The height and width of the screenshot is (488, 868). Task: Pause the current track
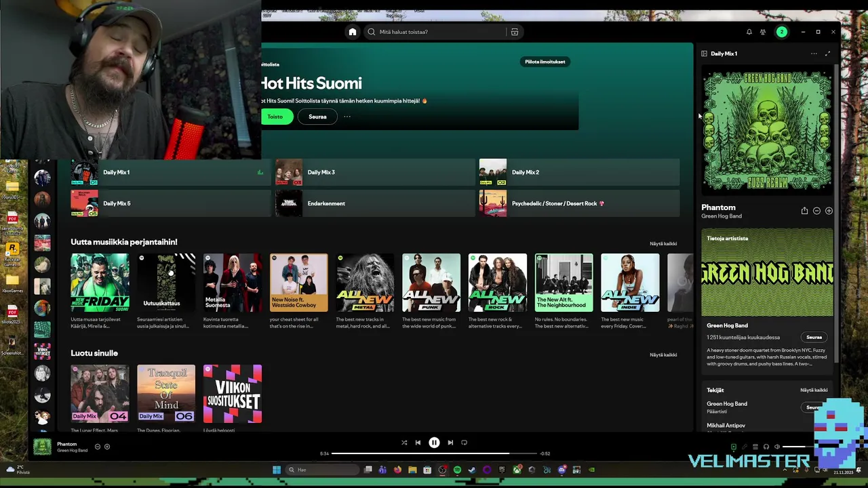click(x=434, y=443)
